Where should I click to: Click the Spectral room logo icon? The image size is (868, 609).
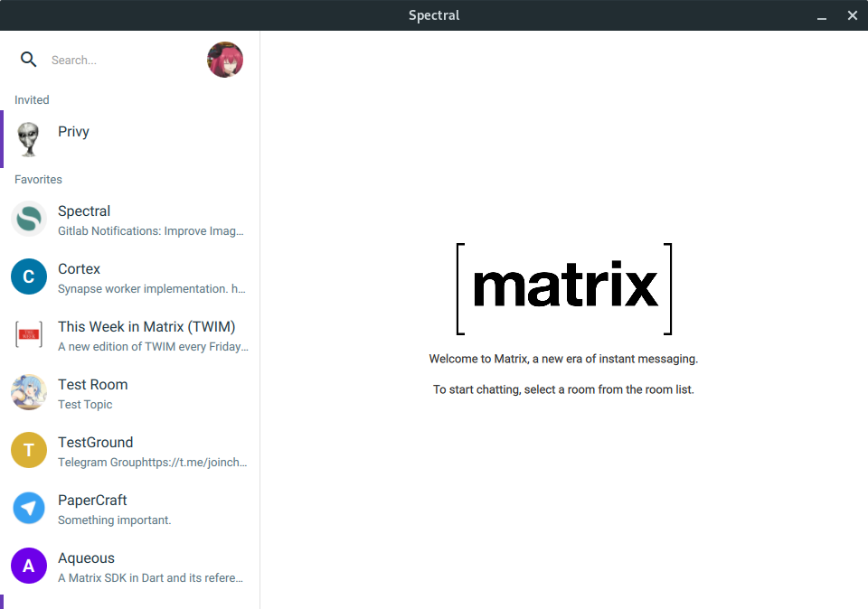tap(29, 219)
